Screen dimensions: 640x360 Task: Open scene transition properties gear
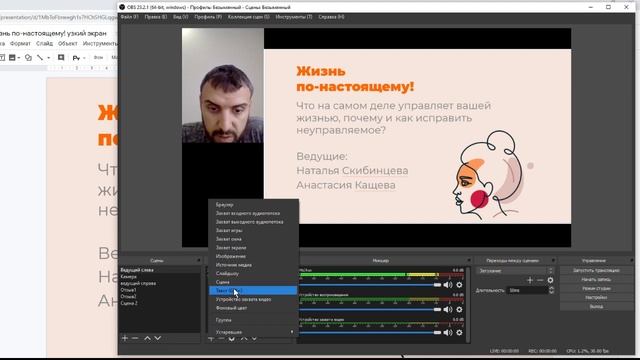pos(550,280)
